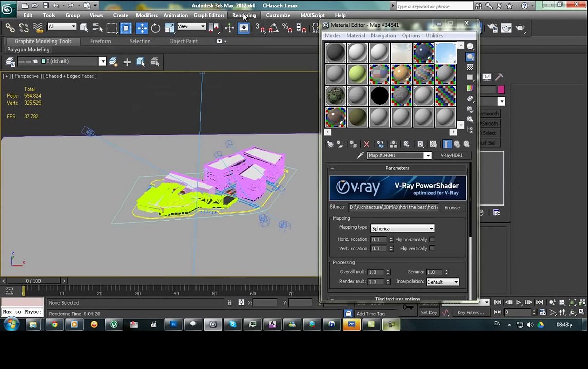Open Material Editor Utilities menu
The height and width of the screenshot is (369, 588).
tap(434, 35)
